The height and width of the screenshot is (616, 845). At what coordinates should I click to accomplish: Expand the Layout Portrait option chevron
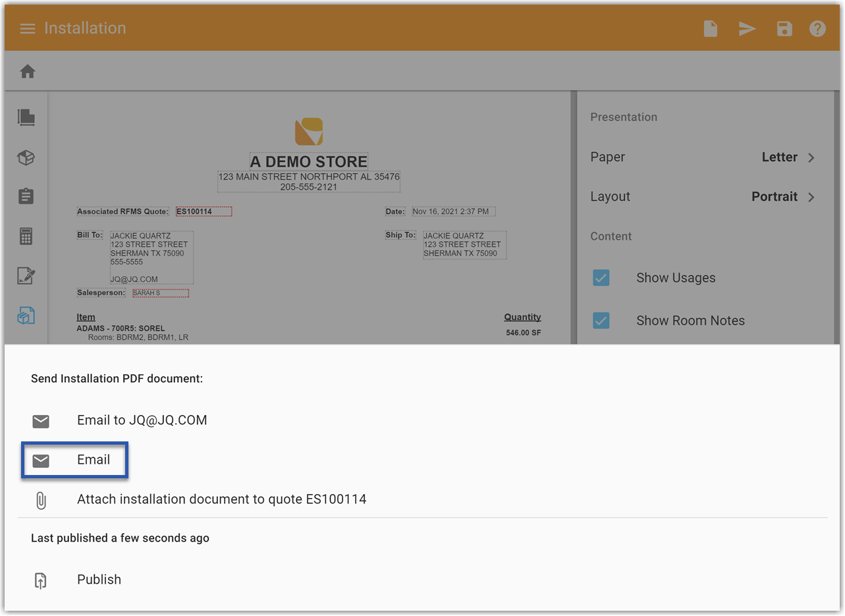point(811,197)
